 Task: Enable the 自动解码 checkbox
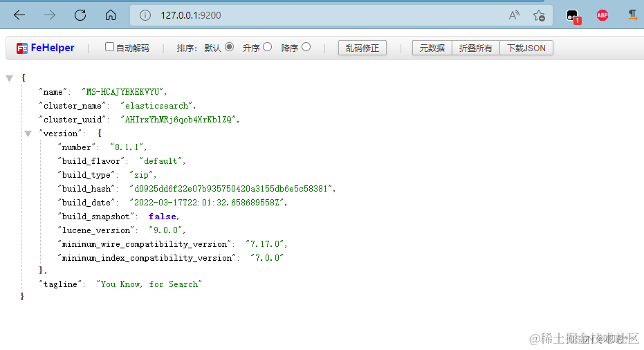109,47
